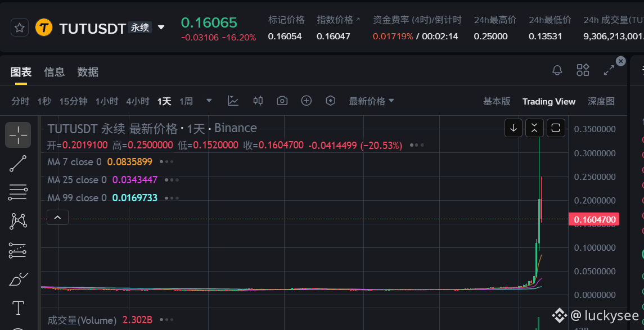
Task: Open the 最新价格 price type dropdown
Action: coord(371,101)
